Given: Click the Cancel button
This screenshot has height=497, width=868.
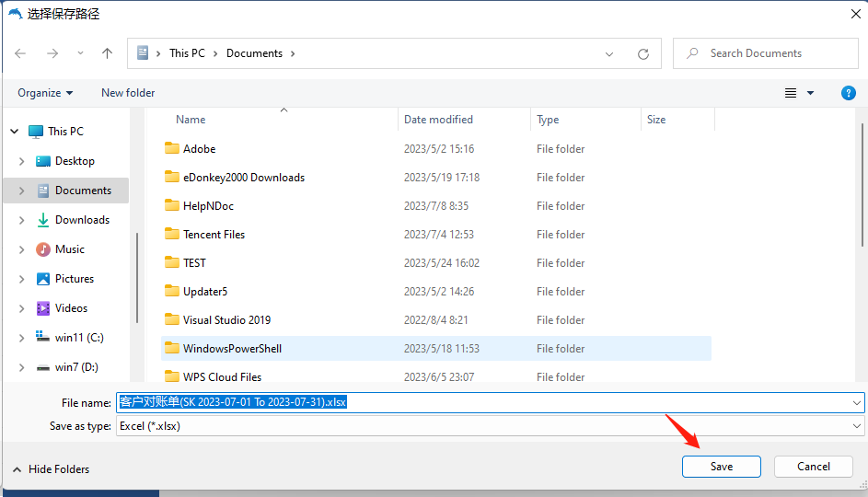Looking at the screenshot, I should (x=813, y=467).
